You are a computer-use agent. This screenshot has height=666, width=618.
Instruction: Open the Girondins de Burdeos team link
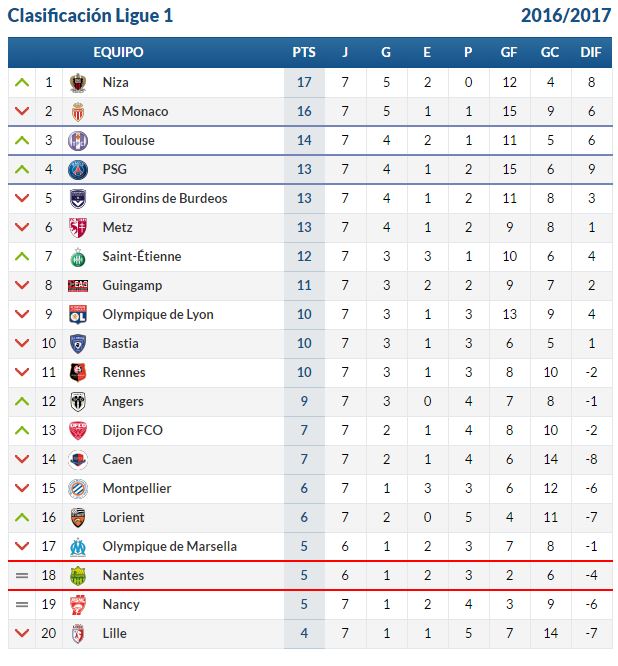tap(165, 198)
